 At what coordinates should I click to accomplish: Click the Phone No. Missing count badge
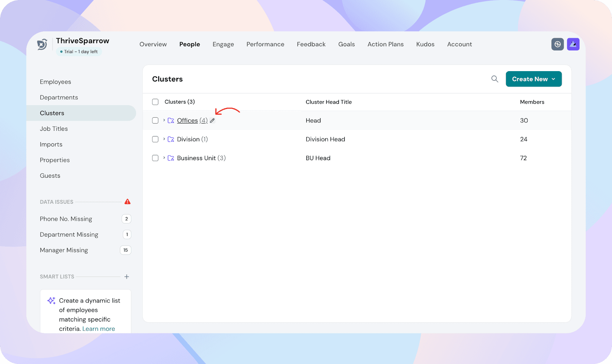coord(126,219)
